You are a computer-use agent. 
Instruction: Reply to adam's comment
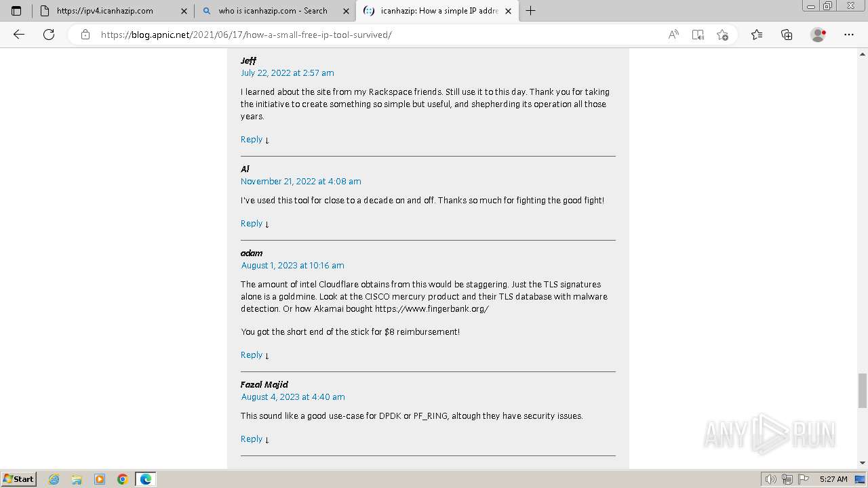click(252, 355)
